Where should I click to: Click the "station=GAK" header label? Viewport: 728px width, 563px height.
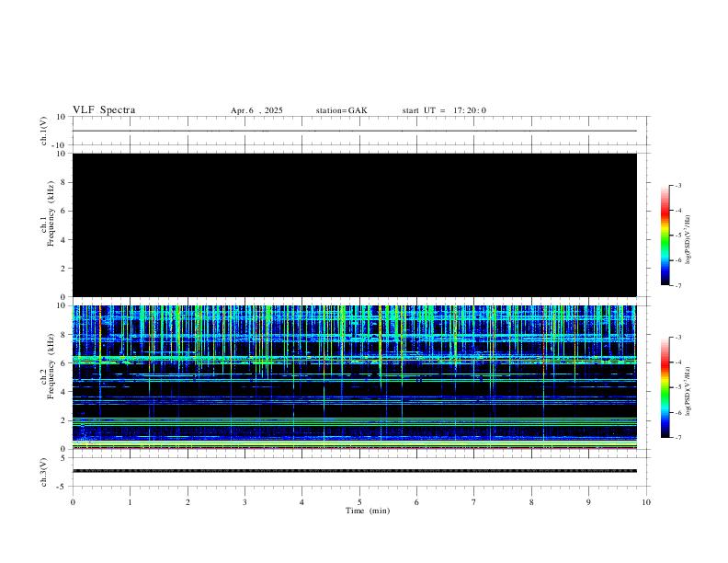pyautogui.click(x=342, y=110)
